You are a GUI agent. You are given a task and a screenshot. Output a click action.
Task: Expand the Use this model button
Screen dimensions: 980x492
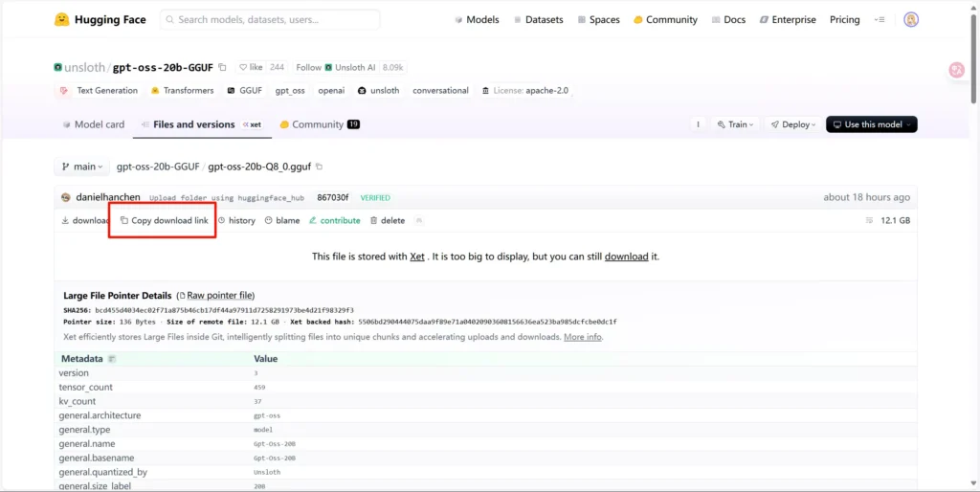(871, 124)
